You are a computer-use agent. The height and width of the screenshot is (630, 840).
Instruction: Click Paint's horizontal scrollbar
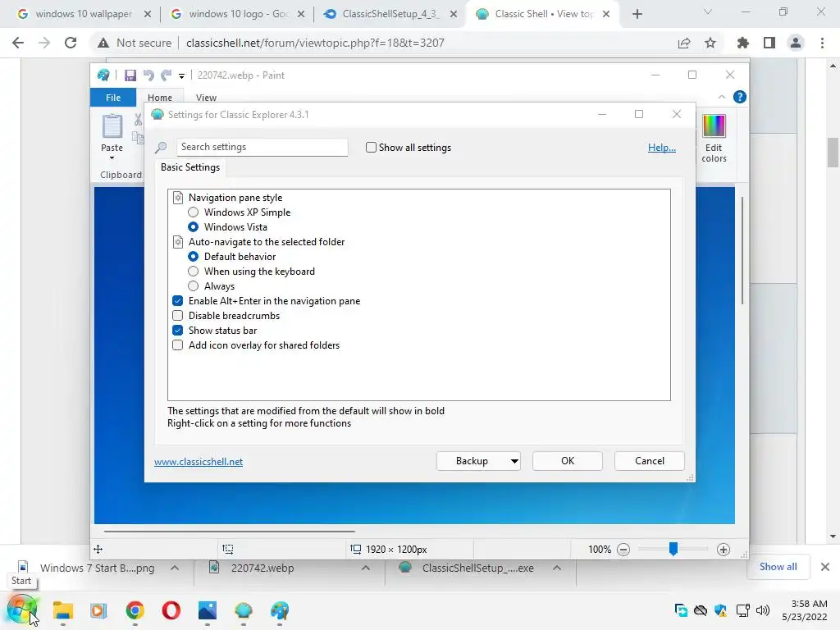[230, 532]
